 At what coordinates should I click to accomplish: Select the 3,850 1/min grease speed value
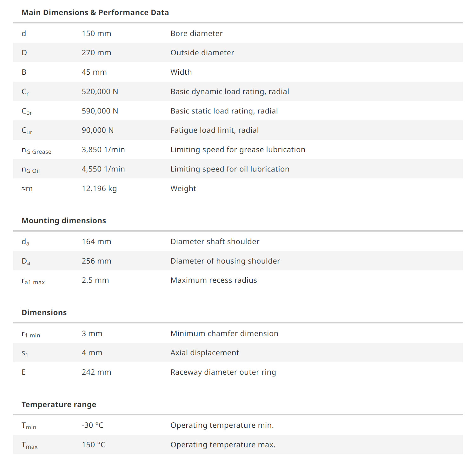(x=103, y=150)
